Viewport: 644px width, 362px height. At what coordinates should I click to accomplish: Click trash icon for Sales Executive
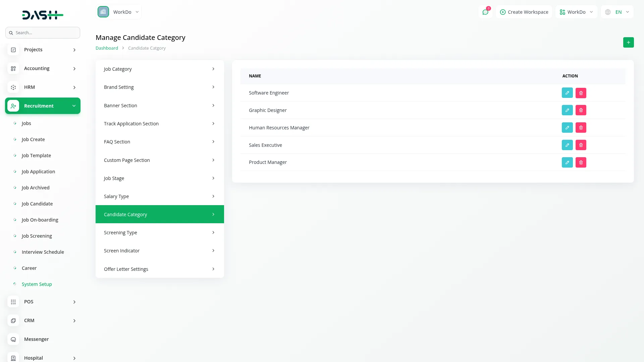tap(581, 145)
